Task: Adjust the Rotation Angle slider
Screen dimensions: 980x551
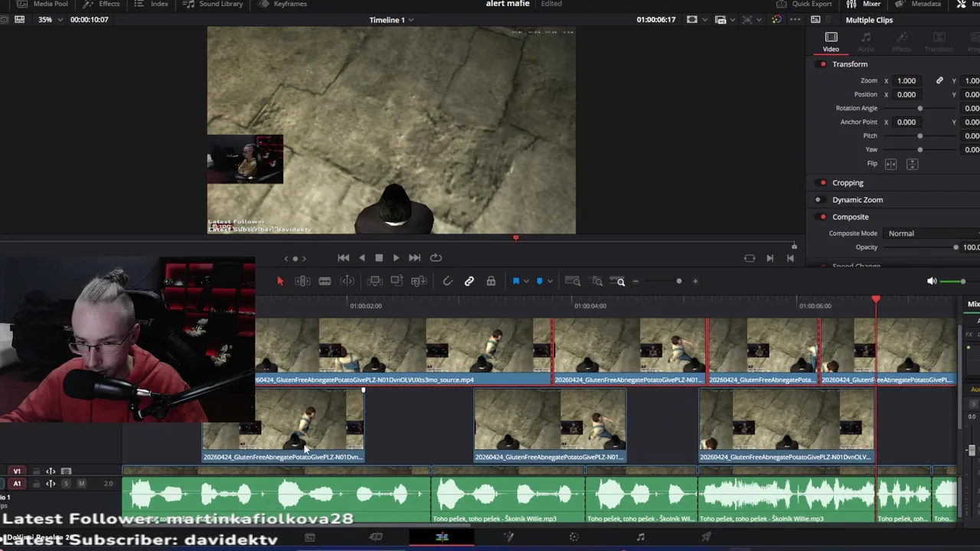Action: click(920, 108)
